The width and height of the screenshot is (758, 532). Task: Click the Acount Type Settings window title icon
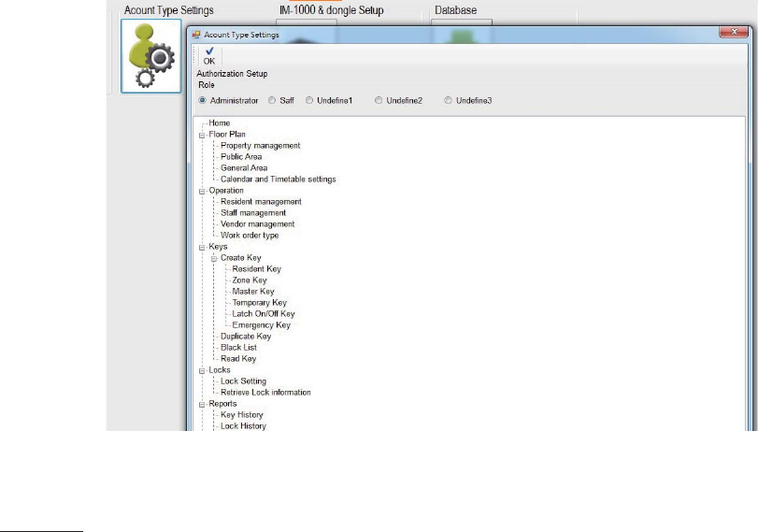(x=195, y=35)
